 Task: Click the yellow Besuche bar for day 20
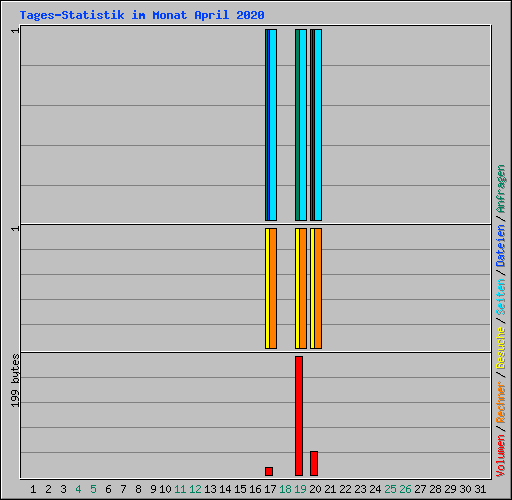click(x=312, y=288)
